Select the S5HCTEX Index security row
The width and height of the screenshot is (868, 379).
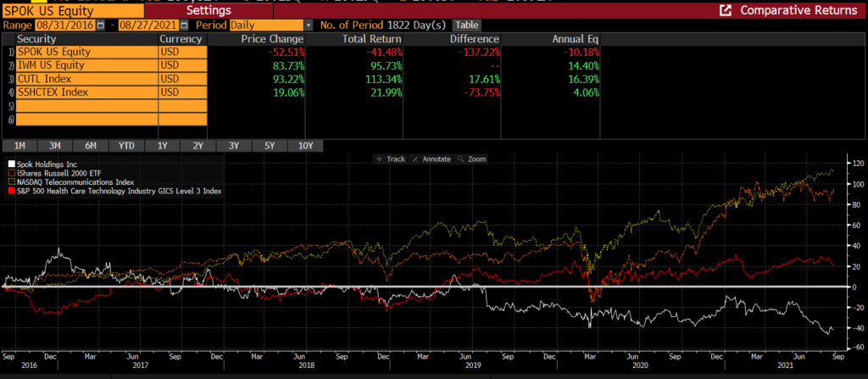pos(86,92)
